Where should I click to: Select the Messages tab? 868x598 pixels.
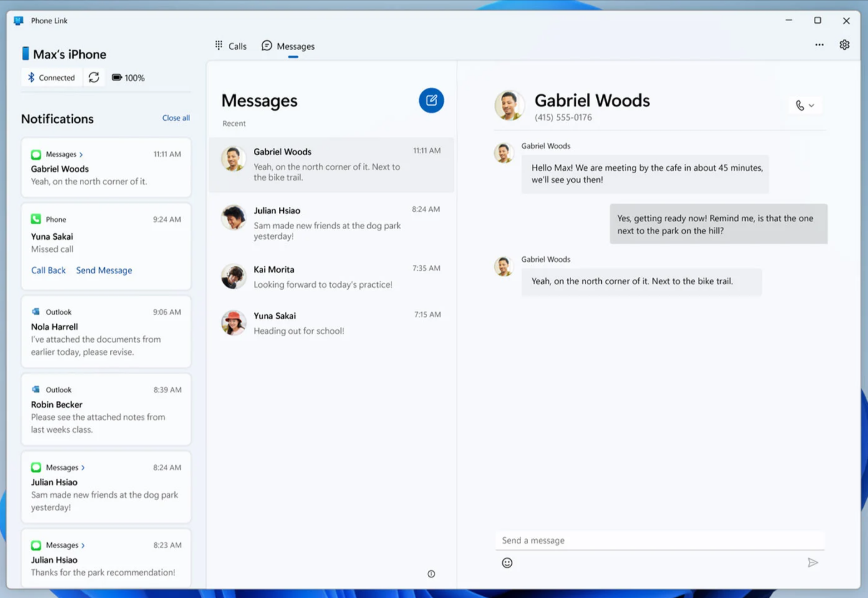coord(288,46)
